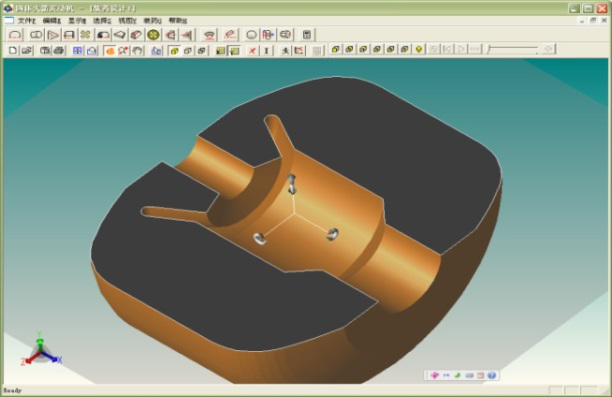This screenshot has width=612, height=397.
Task: Click the printer icon in the toolbar
Action: click(x=59, y=50)
